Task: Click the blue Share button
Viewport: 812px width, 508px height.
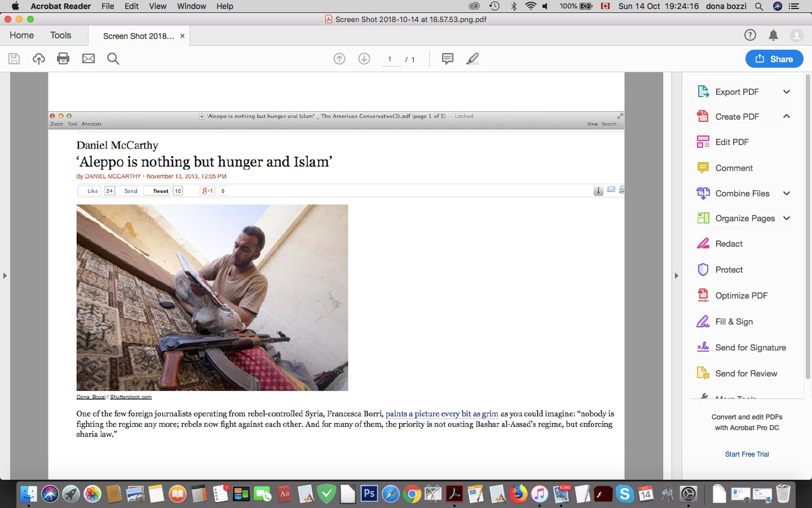Action: (x=774, y=59)
